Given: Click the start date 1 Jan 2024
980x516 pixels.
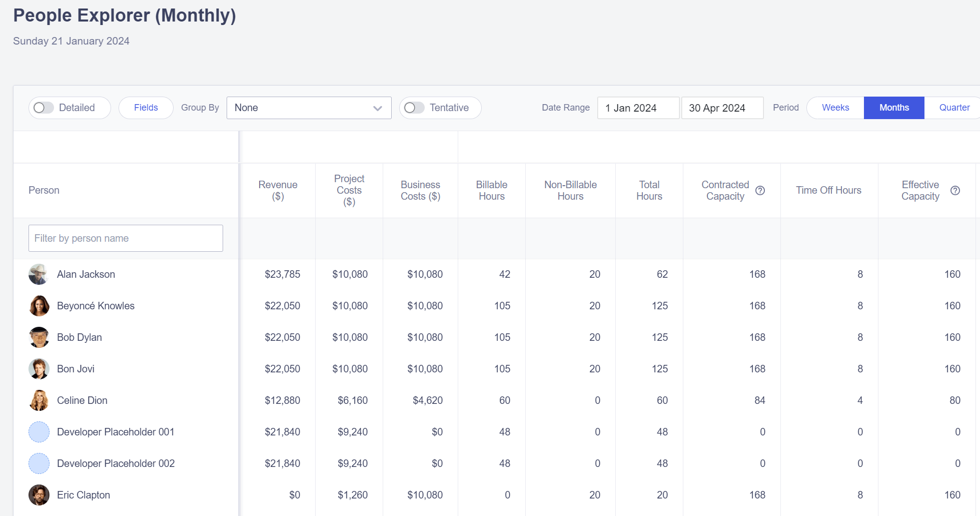Looking at the screenshot, I should 638,108.
